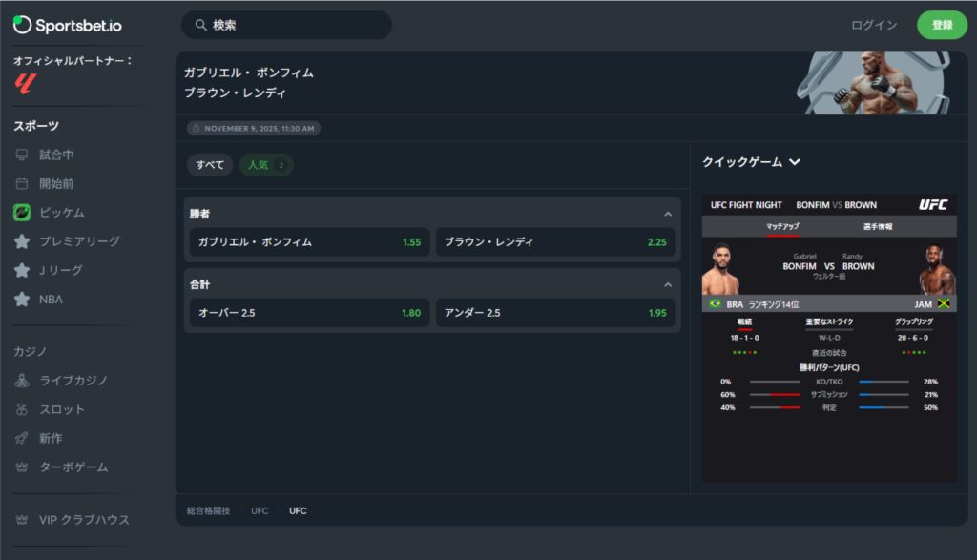Open the green ビッケム icon

coord(22,212)
